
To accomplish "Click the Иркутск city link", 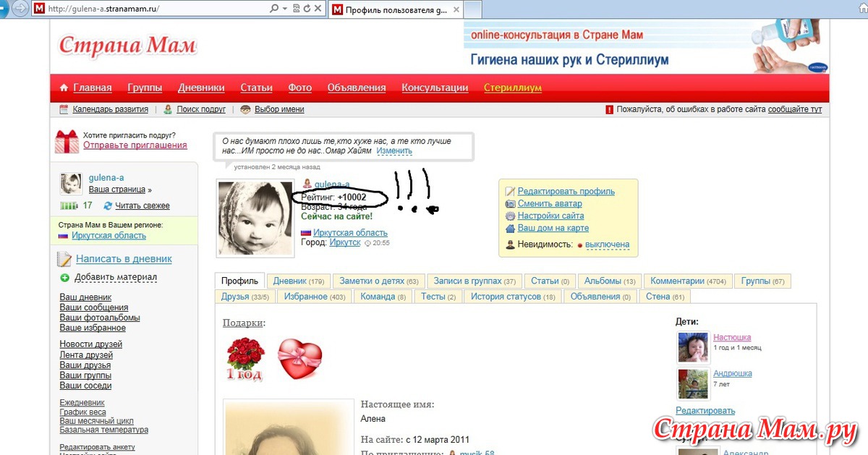I will tap(345, 242).
